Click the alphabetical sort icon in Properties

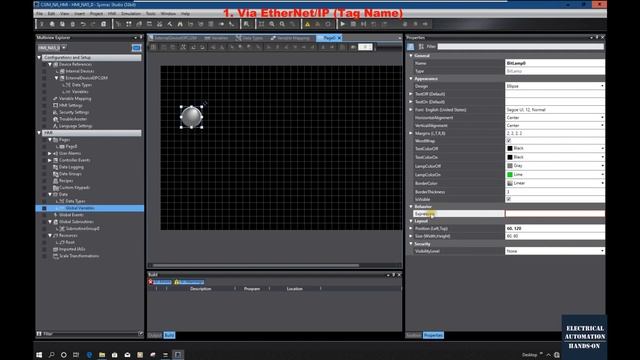pos(421,47)
